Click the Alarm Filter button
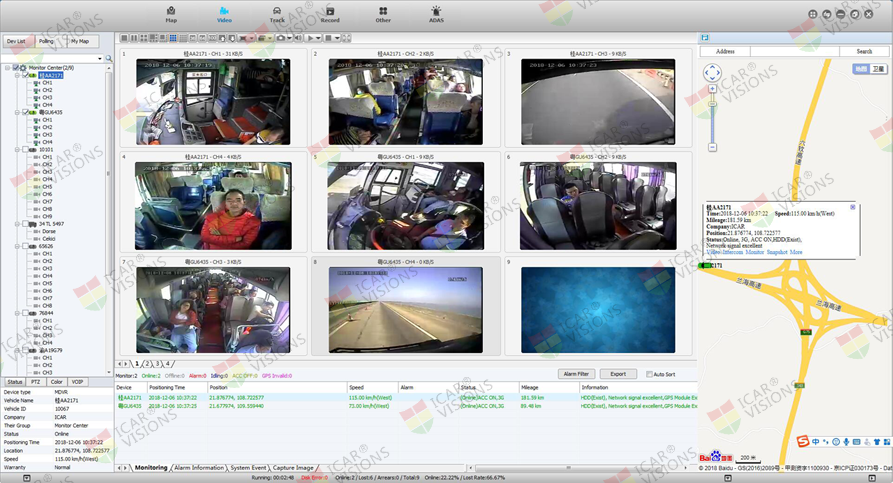893x483 pixels. [x=576, y=374]
